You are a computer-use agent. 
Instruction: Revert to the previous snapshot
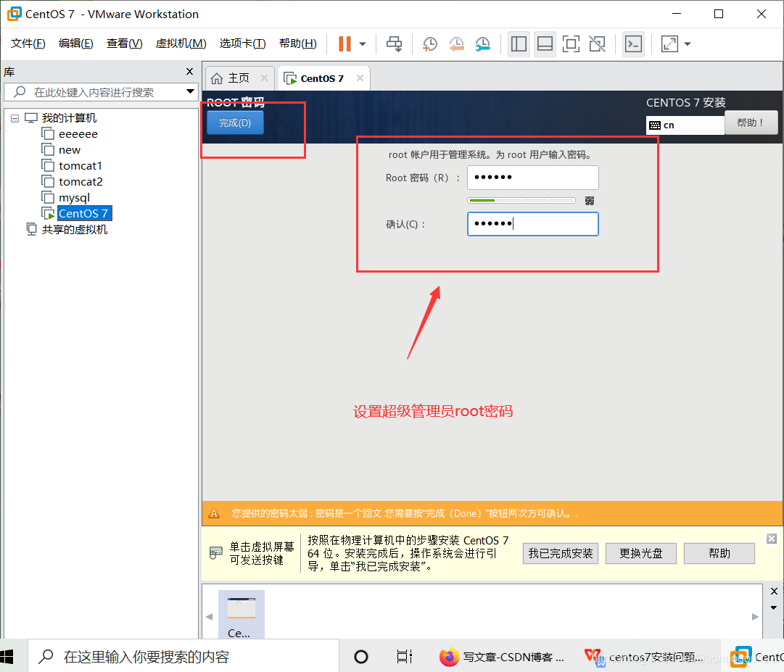pos(456,44)
